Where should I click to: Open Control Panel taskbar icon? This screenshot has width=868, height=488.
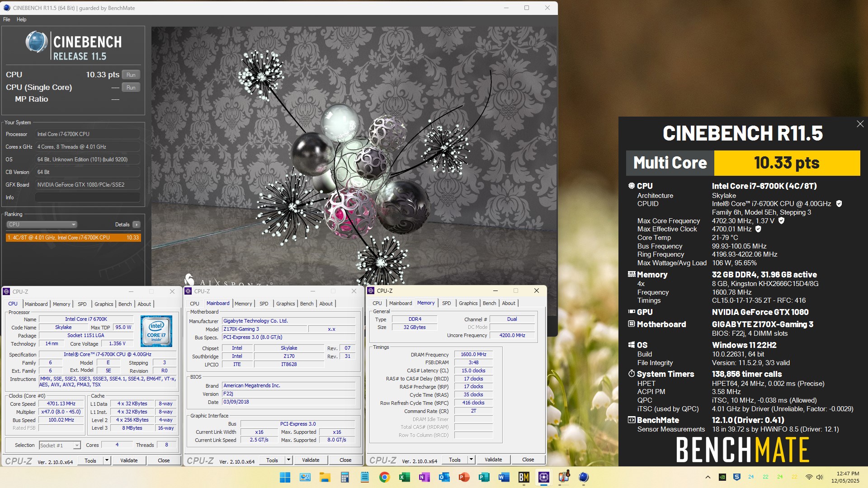point(305,477)
